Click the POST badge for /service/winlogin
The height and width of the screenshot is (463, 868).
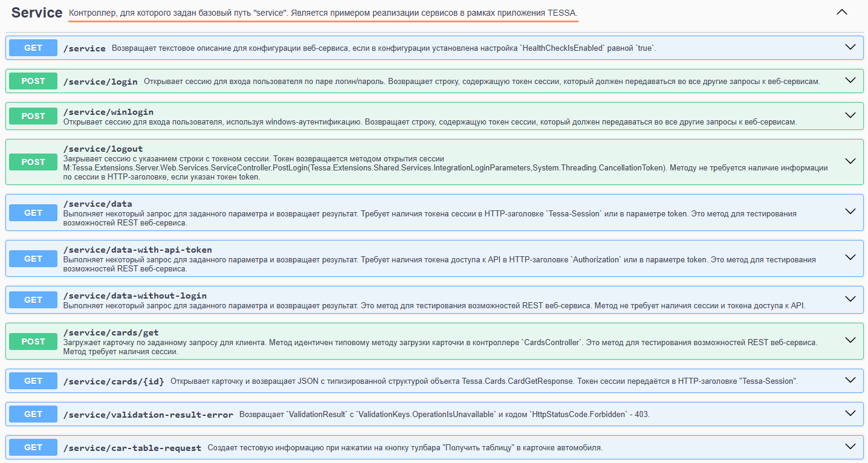[x=33, y=116]
